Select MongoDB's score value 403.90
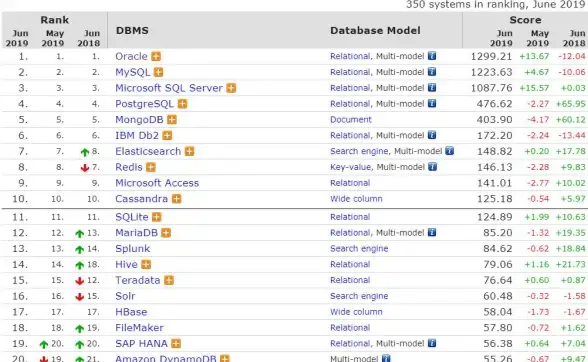Viewport: 588px width, 362px height. [494, 120]
